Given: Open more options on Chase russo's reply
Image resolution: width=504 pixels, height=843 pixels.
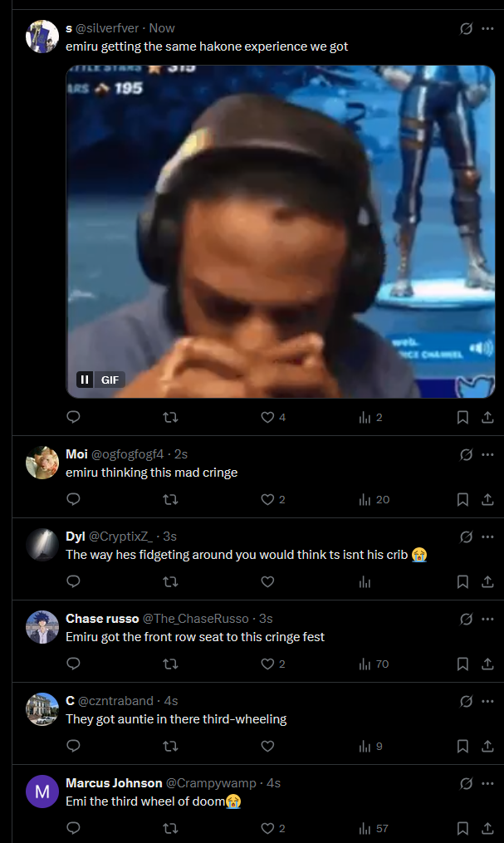Looking at the screenshot, I should coord(488,620).
